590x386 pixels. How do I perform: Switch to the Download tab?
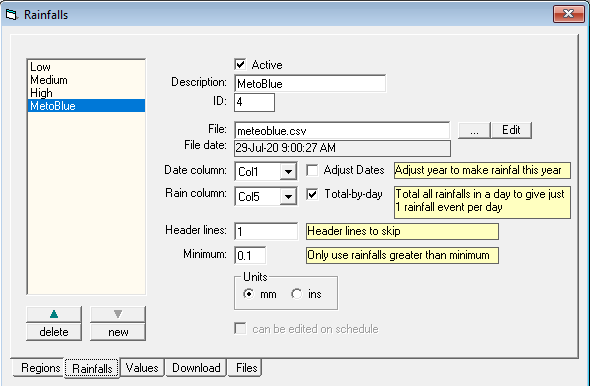pyautogui.click(x=196, y=368)
